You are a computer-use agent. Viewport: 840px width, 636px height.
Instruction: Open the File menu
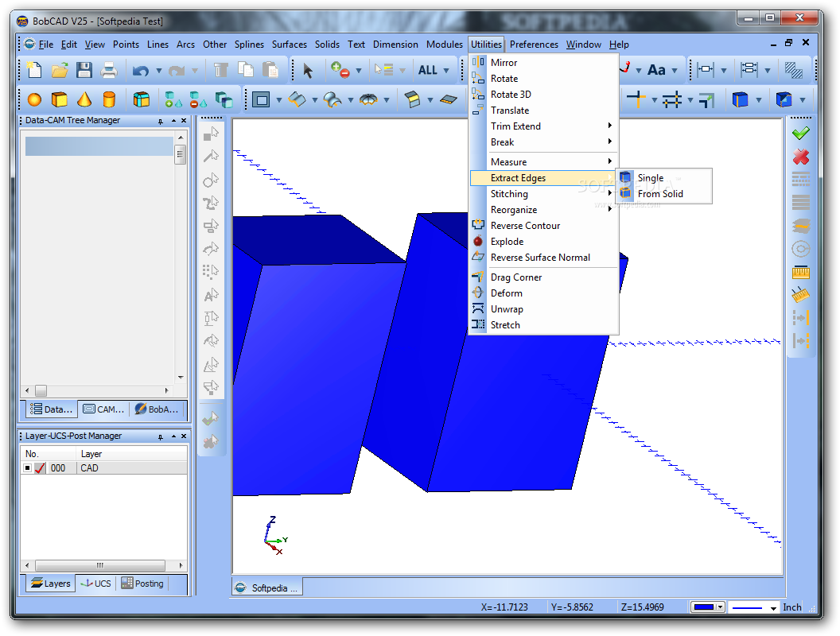(46, 45)
